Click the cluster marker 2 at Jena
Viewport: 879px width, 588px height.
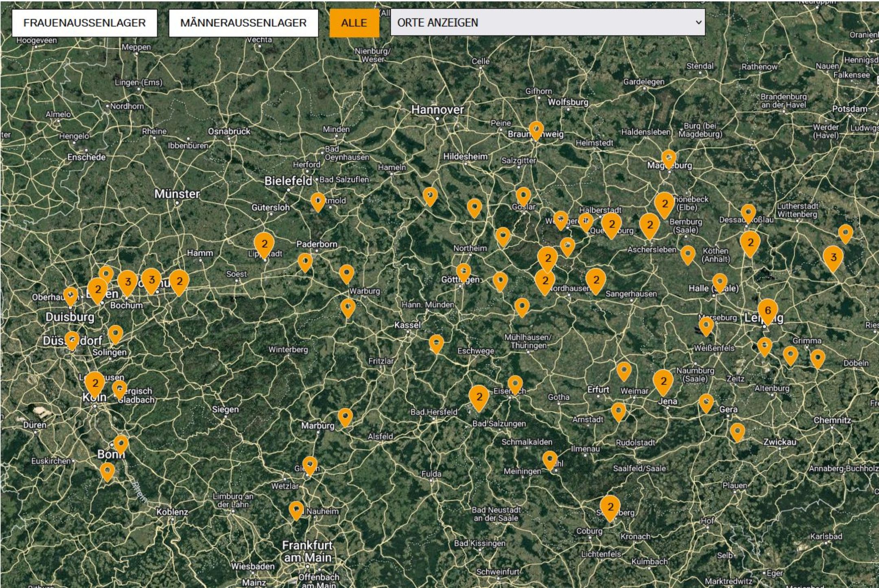(663, 381)
